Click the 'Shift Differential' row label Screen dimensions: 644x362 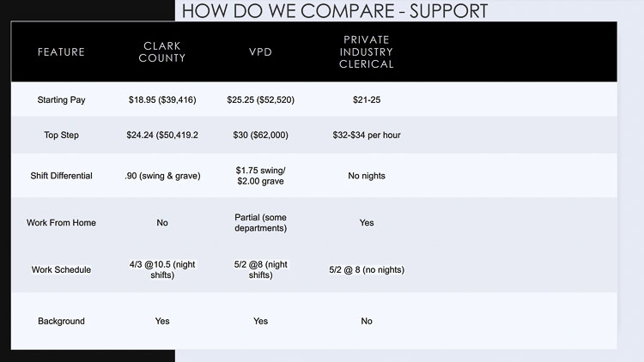[61, 176]
